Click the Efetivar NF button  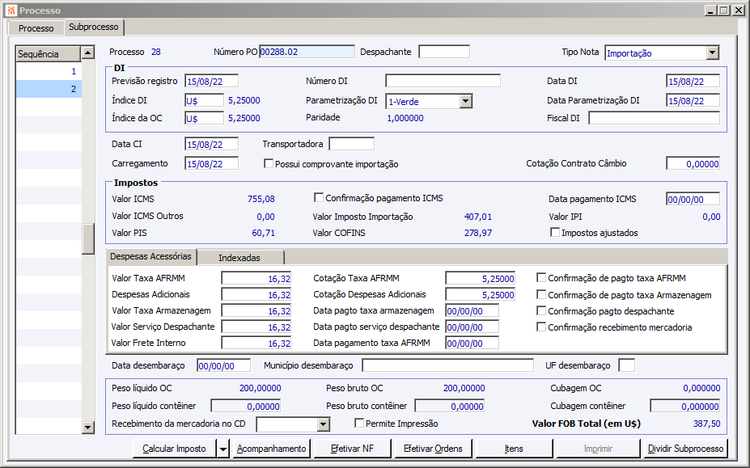352,449
